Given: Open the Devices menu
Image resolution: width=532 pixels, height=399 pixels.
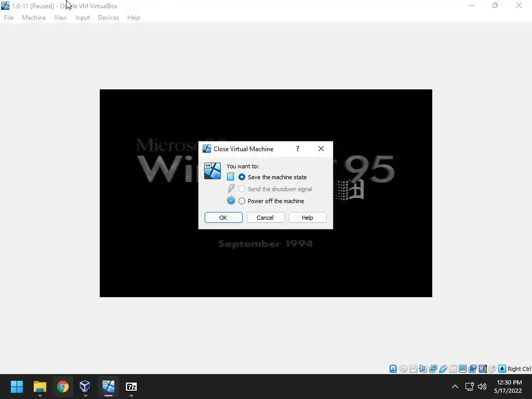Looking at the screenshot, I should tap(108, 18).
